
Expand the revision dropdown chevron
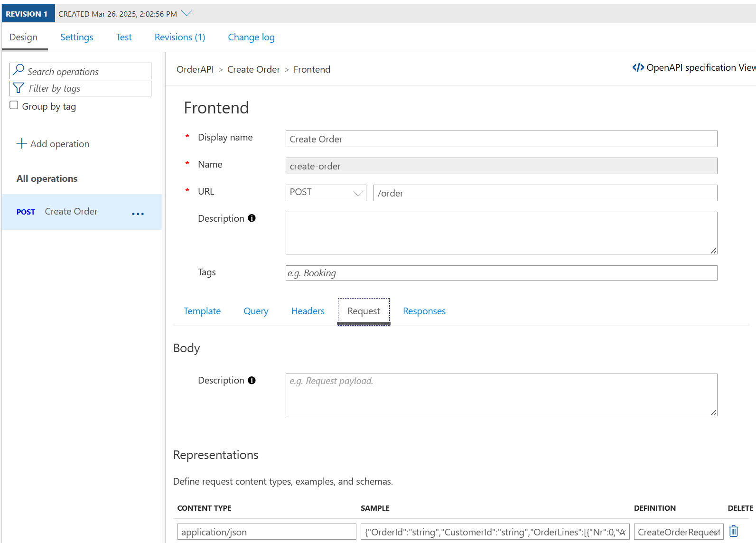(187, 13)
